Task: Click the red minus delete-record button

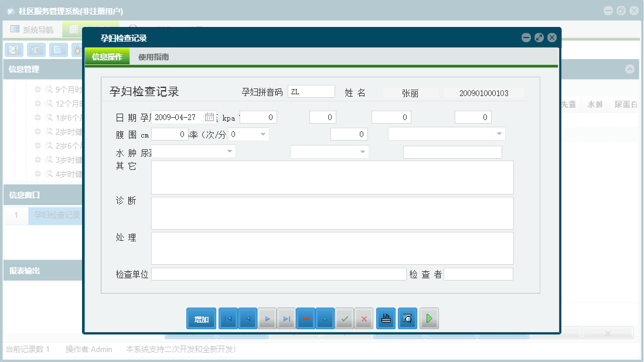Action: tap(306, 319)
